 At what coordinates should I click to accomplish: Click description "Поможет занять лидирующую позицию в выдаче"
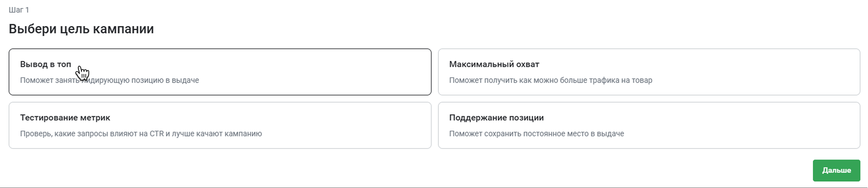click(110, 80)
